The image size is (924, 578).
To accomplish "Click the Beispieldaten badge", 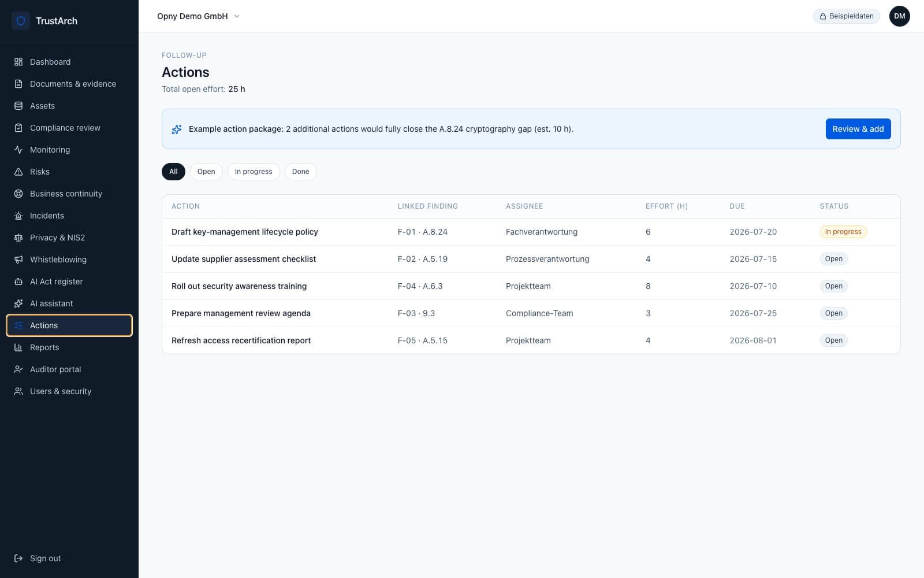I will click(847, 16).
